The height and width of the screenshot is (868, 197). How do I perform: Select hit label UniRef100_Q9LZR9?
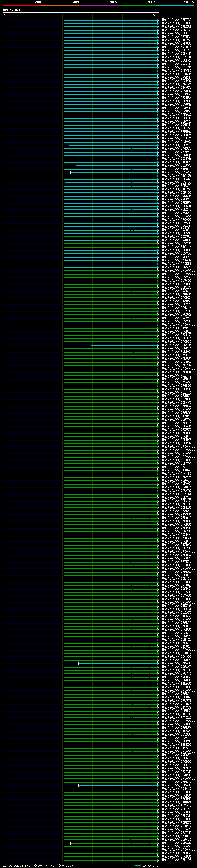click(x=177, y=26)
